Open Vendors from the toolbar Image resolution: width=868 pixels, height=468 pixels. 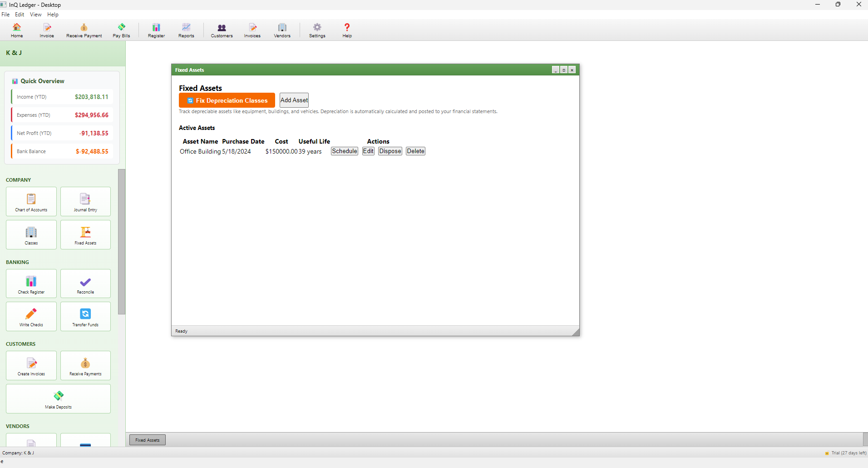[282, 30]
